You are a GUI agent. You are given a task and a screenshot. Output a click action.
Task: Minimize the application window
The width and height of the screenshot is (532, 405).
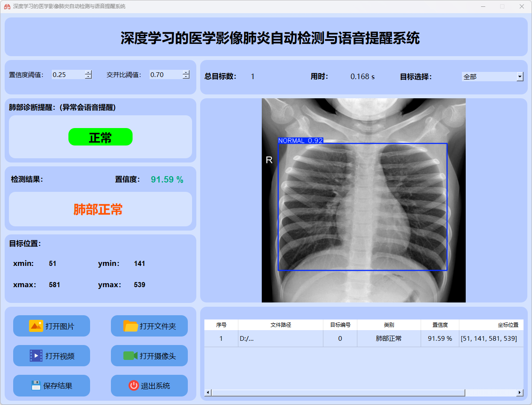(483, 6)
